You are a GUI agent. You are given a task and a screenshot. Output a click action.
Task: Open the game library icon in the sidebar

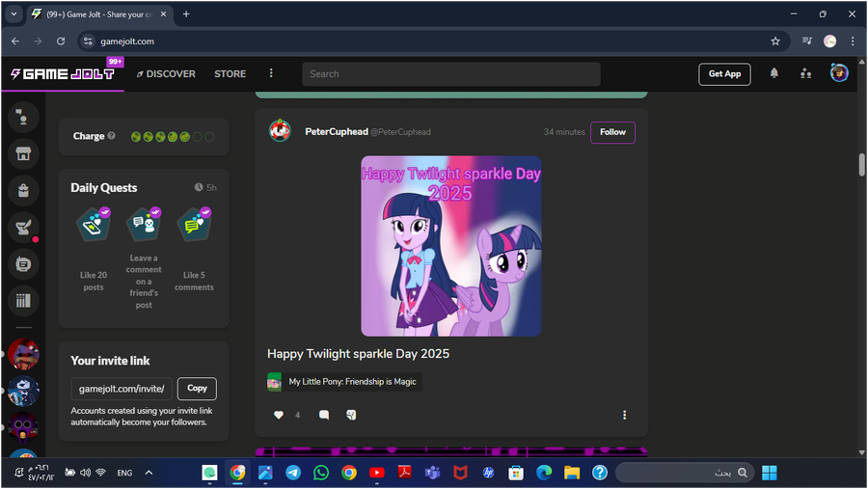click(x=23, y=301)
